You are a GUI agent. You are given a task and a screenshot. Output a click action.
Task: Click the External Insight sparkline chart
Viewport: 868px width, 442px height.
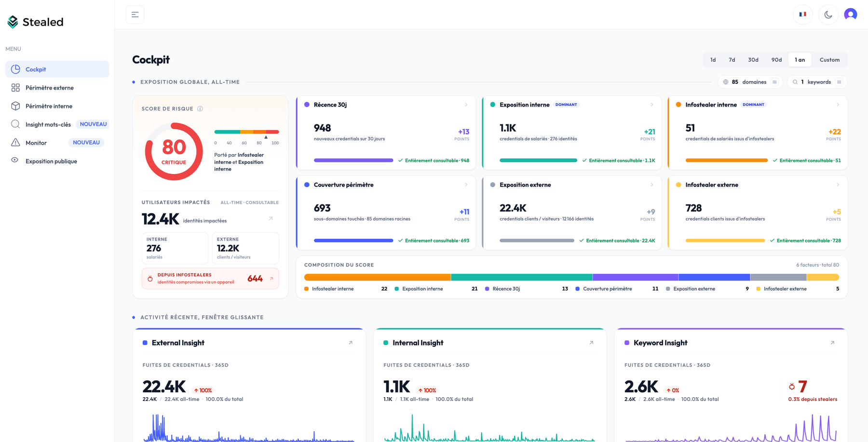click(249, 428)
